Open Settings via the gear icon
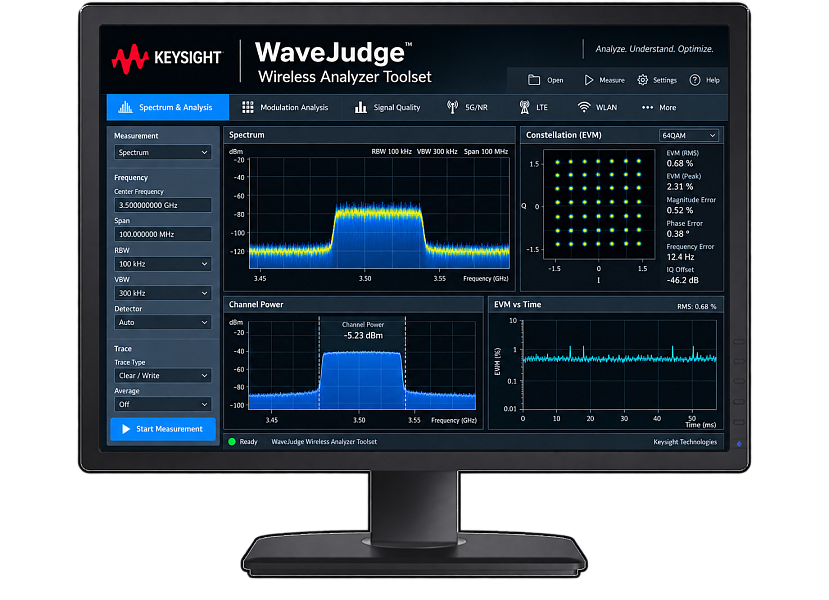 (x=642, y=80)
